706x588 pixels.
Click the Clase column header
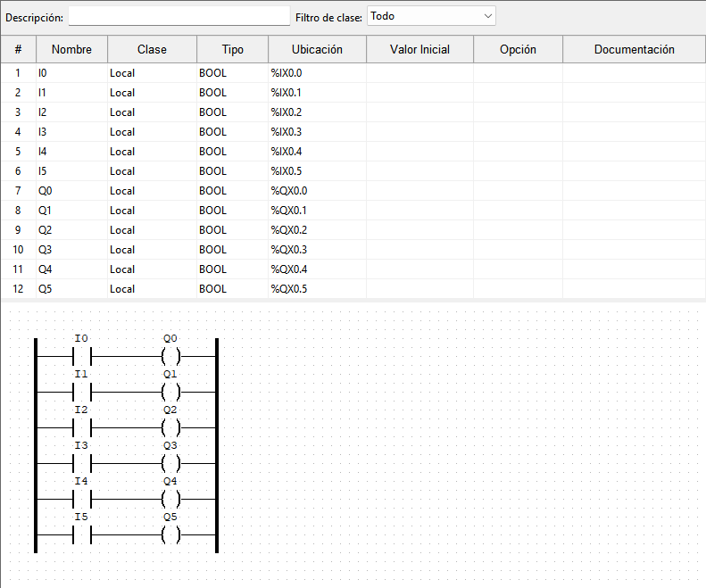[x=153, y=50]
